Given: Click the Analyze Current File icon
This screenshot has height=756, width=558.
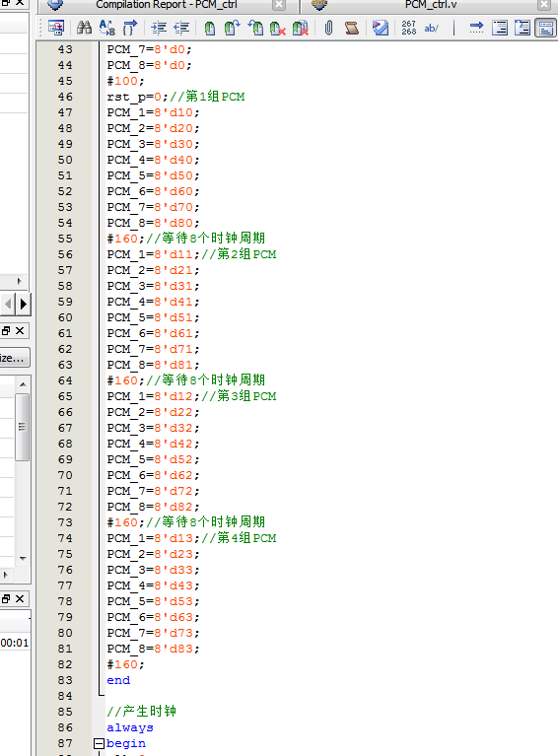Looking at the screenshot, I should tap(381, 28).
